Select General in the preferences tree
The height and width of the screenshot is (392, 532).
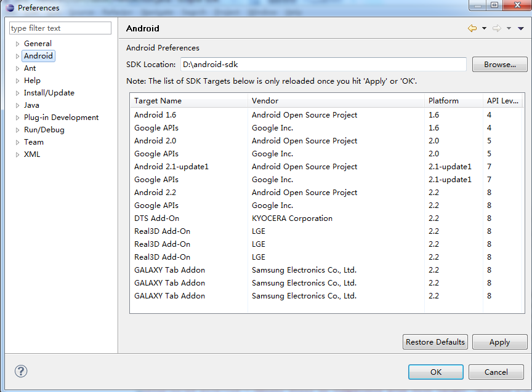tap(38, 44)
